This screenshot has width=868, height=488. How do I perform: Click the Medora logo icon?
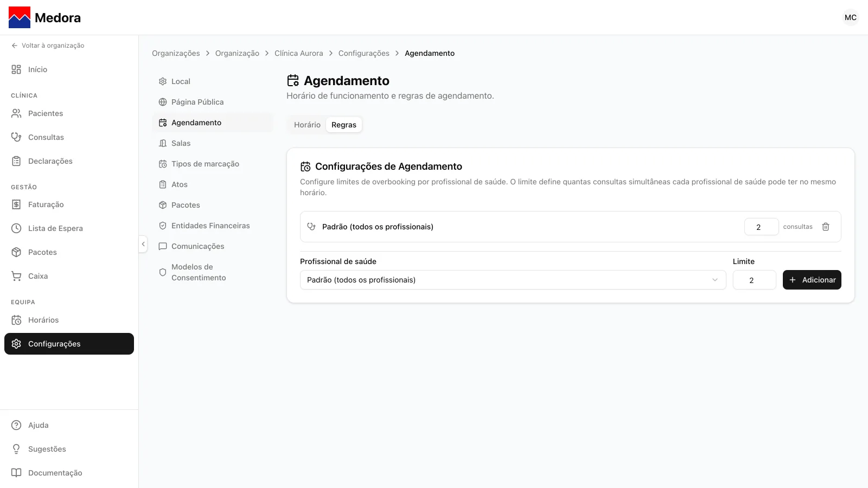point(20,17)
